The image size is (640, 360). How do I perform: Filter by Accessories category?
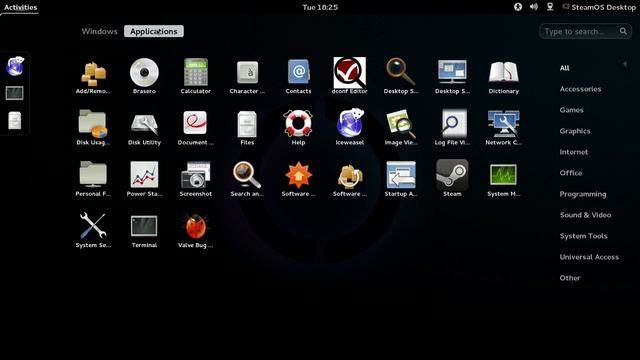click(x=580, y=89)
